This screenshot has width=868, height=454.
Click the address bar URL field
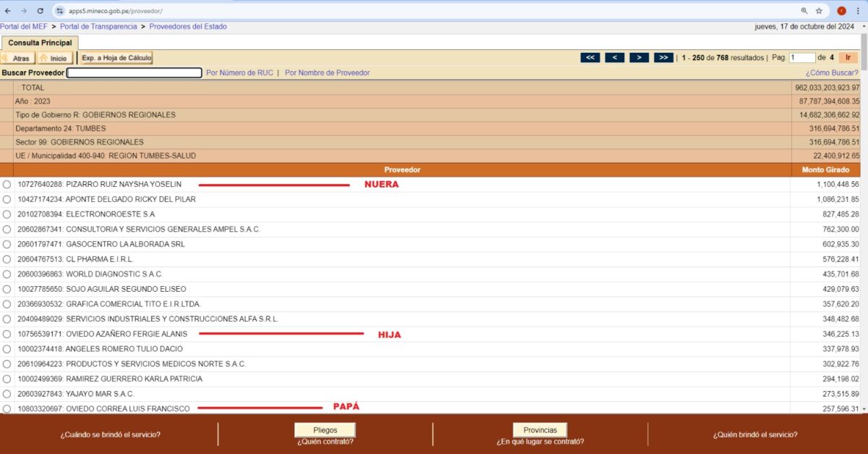(427, 11)
